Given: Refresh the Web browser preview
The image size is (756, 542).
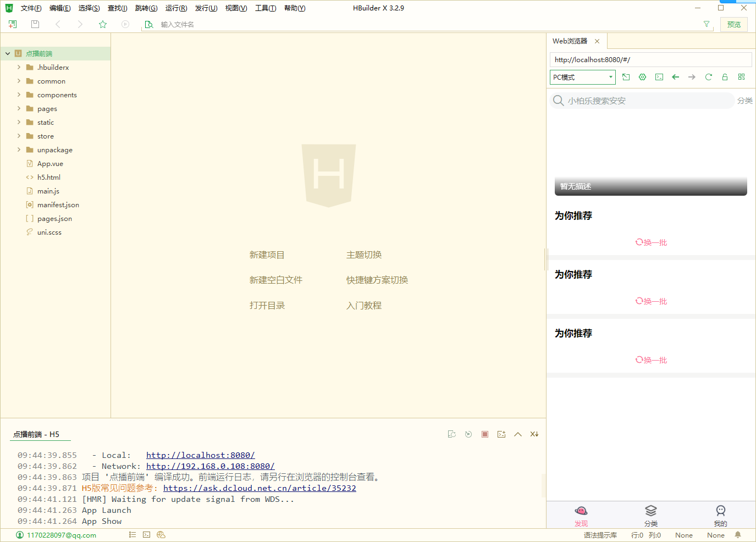Looking at the screenshot, I should (708, 77).
